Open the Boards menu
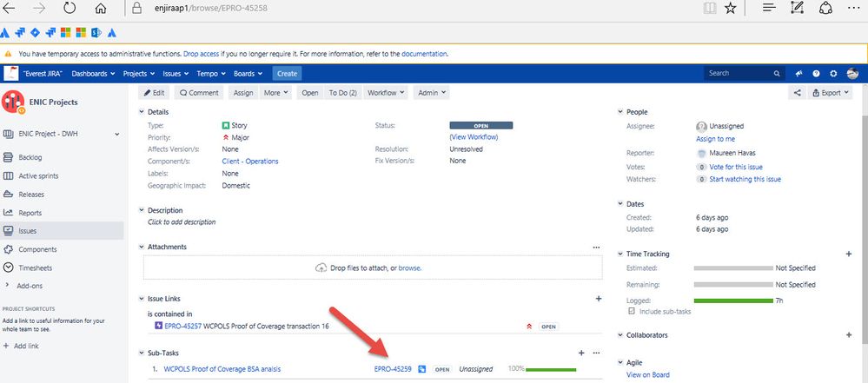The width and height of the screenshot is (868, 383). coord(248,74)
